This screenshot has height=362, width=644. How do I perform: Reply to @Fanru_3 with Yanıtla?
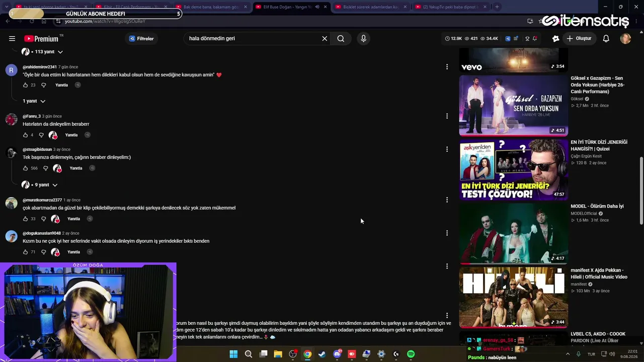(71, 135)
